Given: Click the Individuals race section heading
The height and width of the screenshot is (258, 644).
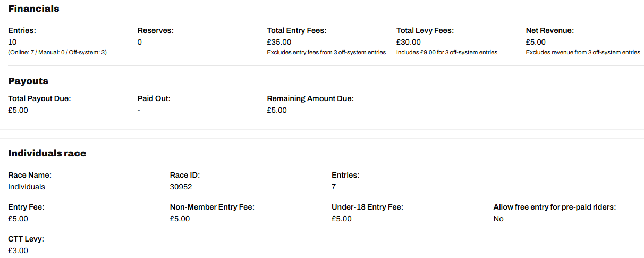Looking at the screenshot, I should click(x=47, y=153).
